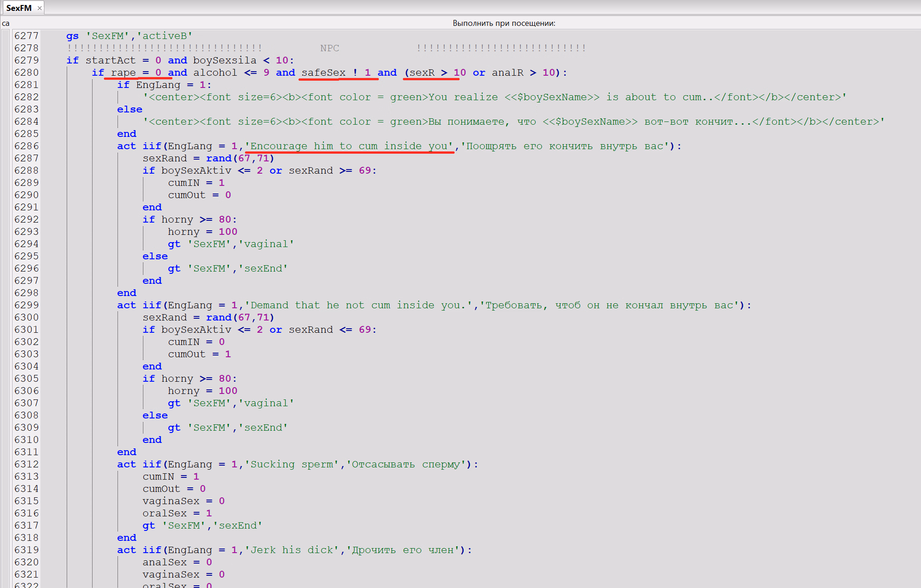Click the 'else' keyword on line 6283

pos(129,109)
